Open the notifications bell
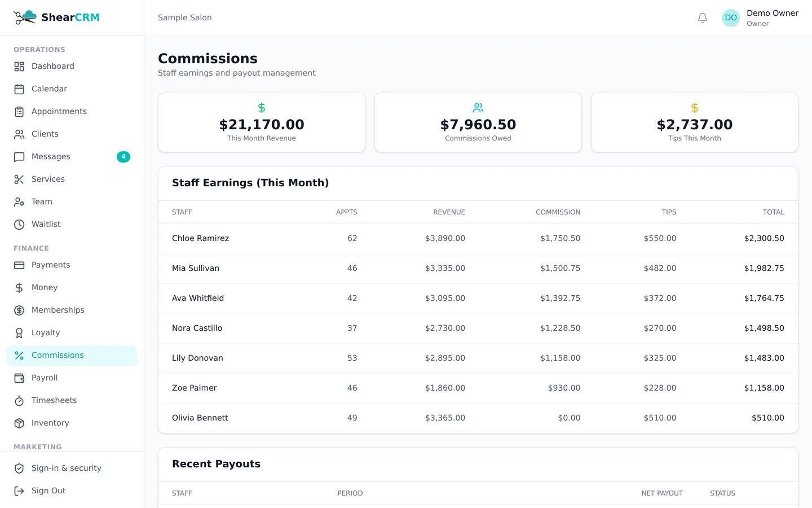The width and height of the screenshot is (812, 508). click(703, 18)
